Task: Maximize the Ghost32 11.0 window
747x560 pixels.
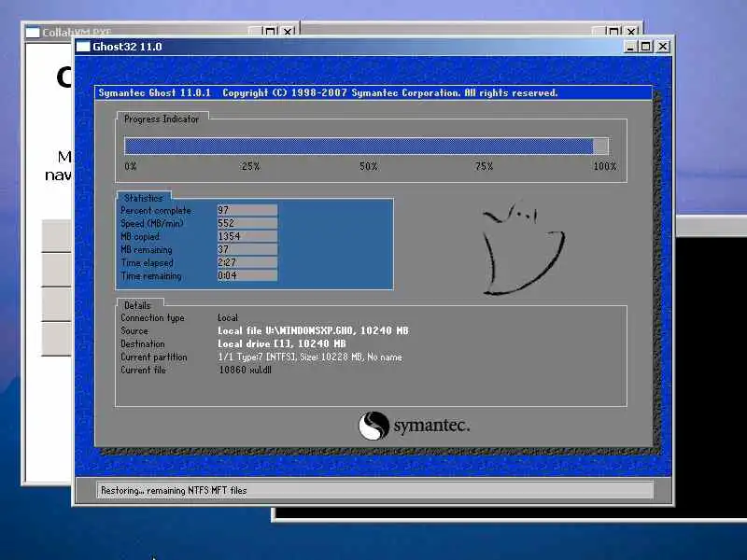Action: click(646, 47)
